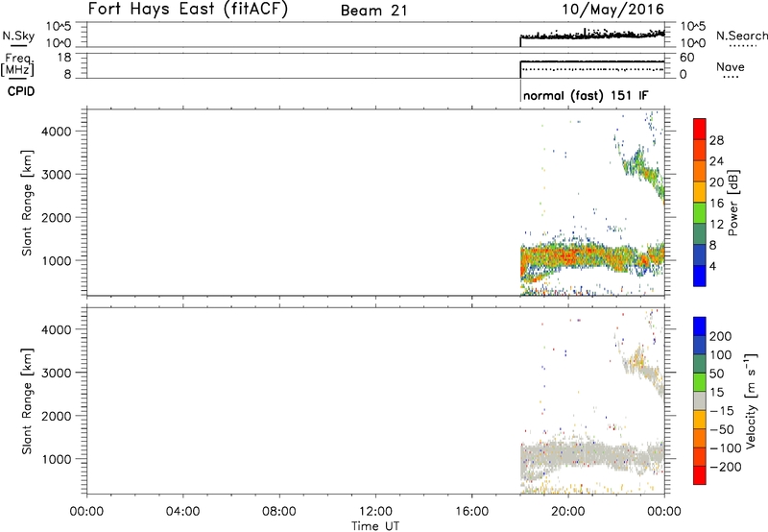Click the "Nave" legend label
768x532 pixels.
click(x=730, y=66)
